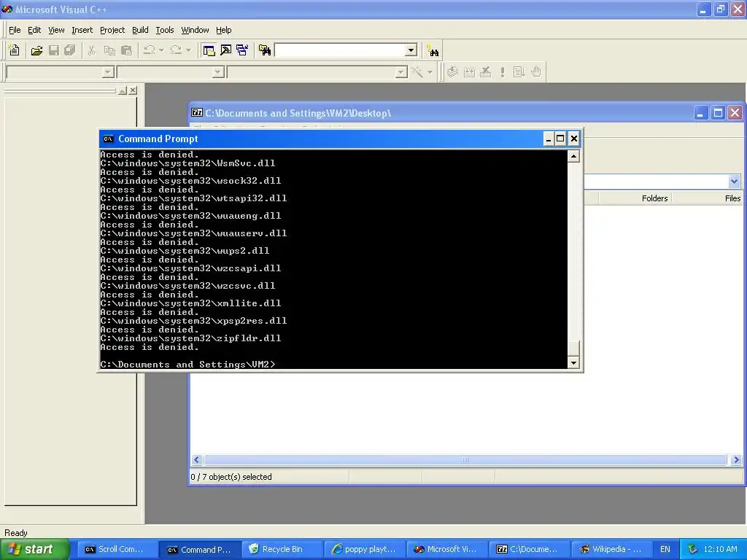Open the Edit menu
747x560 pixels.
pos(34,30)
